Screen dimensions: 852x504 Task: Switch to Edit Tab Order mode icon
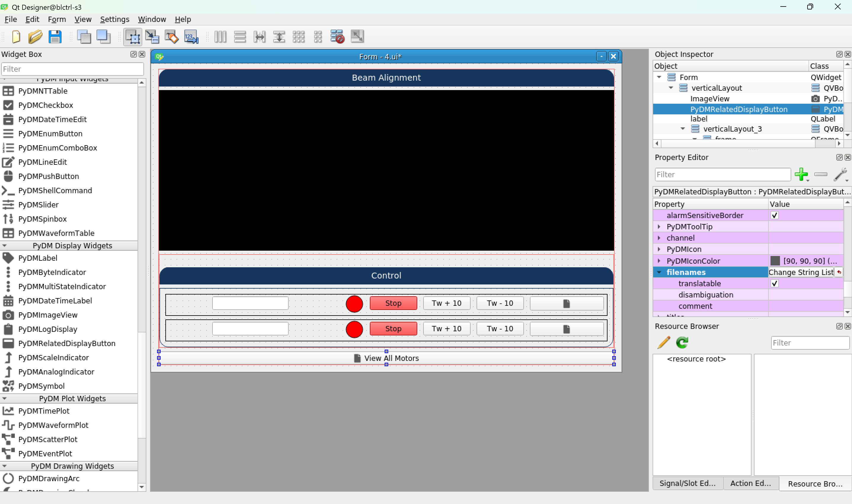click(191, 36)
